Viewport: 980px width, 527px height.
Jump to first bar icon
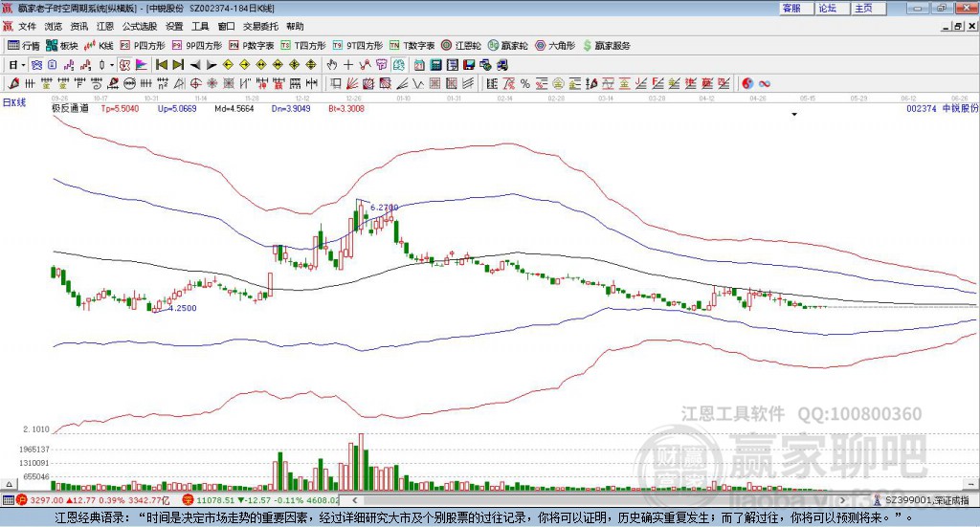162,65
